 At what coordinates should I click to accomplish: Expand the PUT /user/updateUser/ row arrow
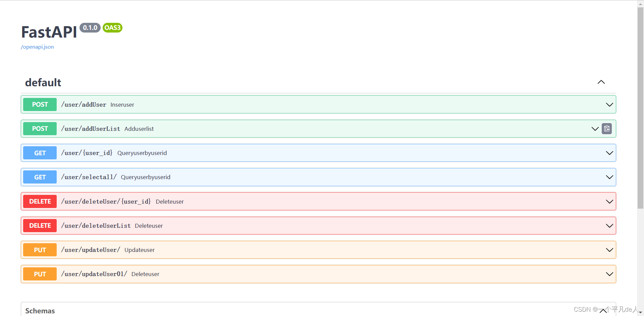(x=609, y=250)
